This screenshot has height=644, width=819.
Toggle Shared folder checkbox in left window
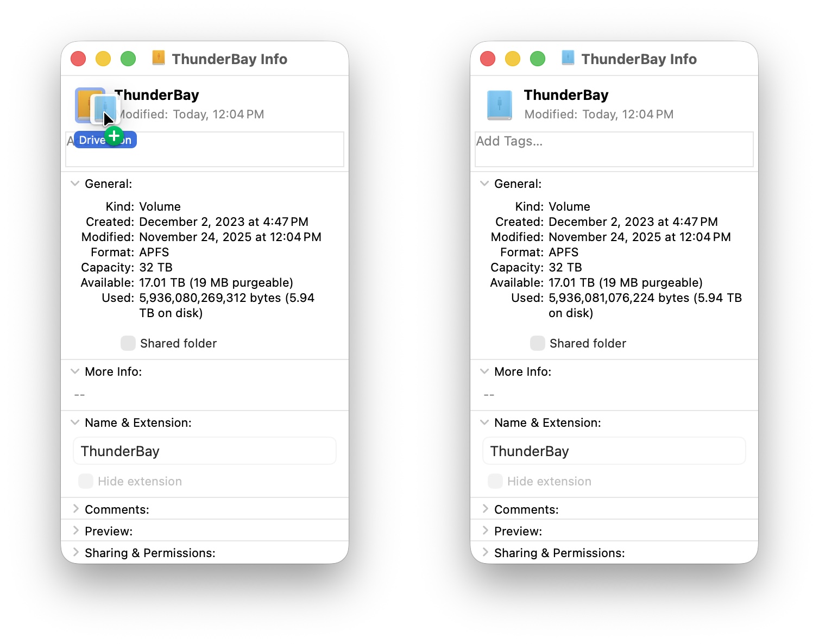[128, 343]
